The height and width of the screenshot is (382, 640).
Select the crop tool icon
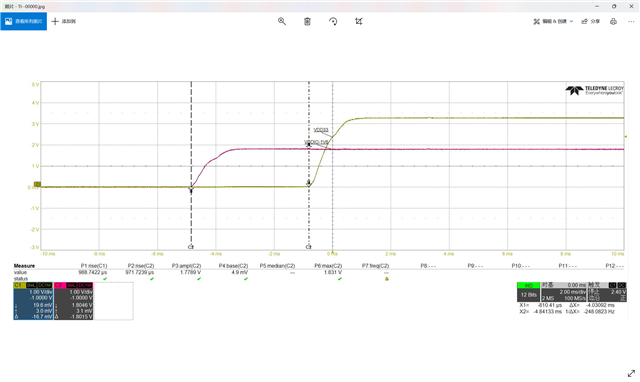[358, 21]
